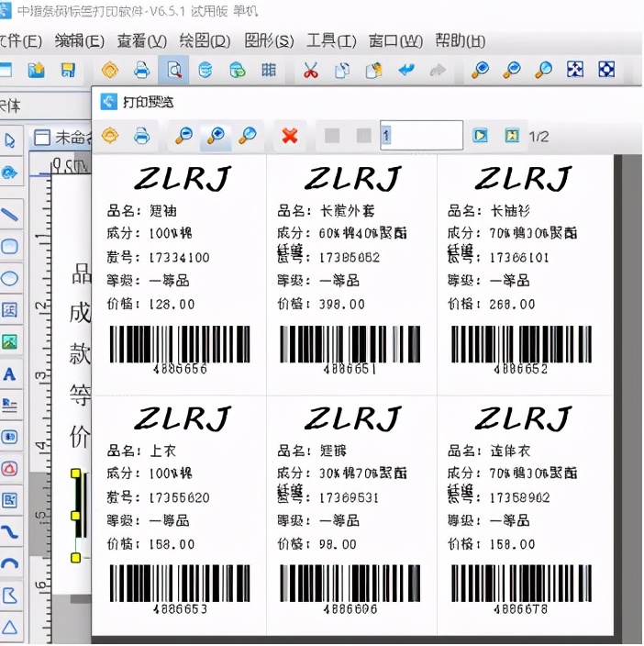Click the label with barcode 4886651

click(x=351, y=275)
